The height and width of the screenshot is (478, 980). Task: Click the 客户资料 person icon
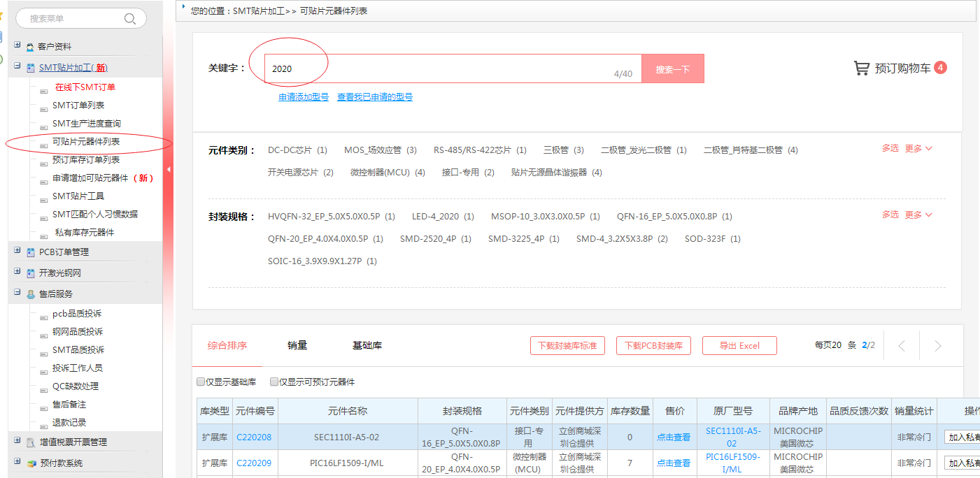point(30,48)
